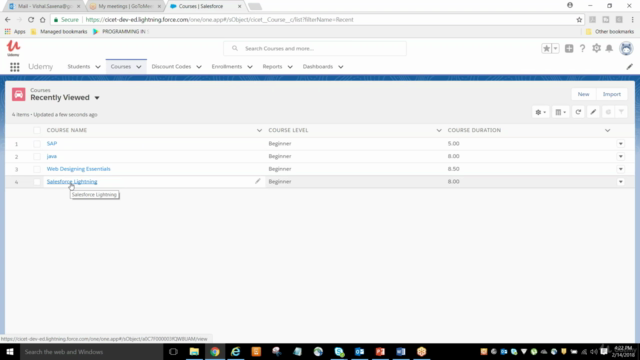Open the Salesforce Lightning course link
The height and width of the screenshot is (360, 640).
click(x=72, y=182)
